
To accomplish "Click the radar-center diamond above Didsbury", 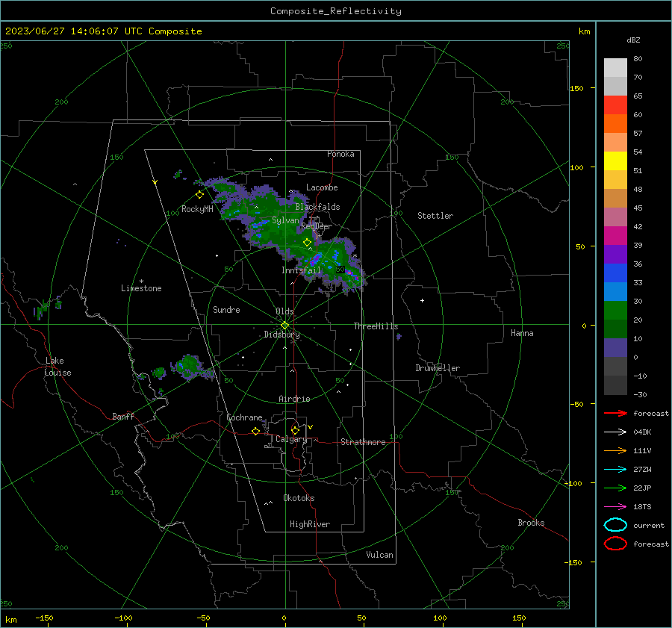I will point(284,325).
